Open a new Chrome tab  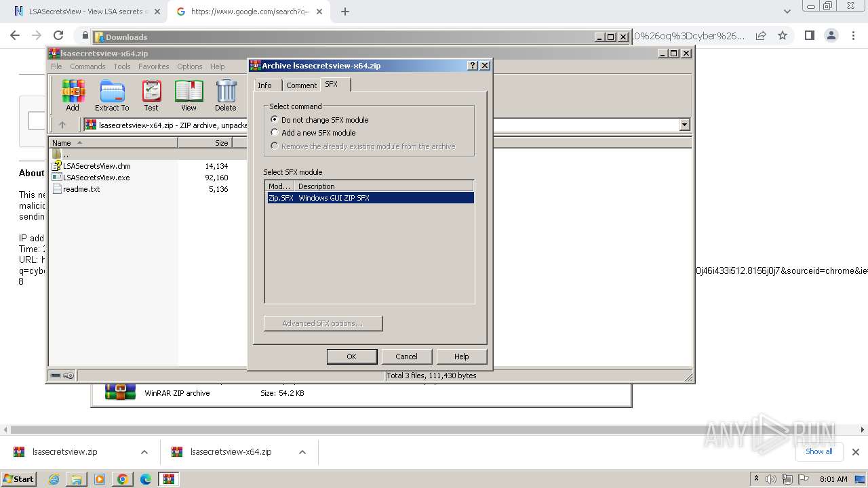click(x=345, y=12)
